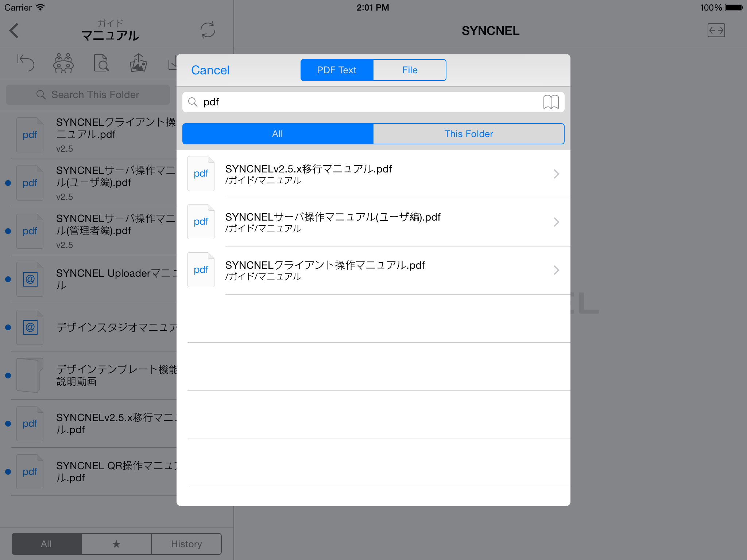Open SYNCNELサーバ操作マニュアル(ユーザ編).pdf search result
747x560 pixels.
pyautogui.click(x=373, y=222)
